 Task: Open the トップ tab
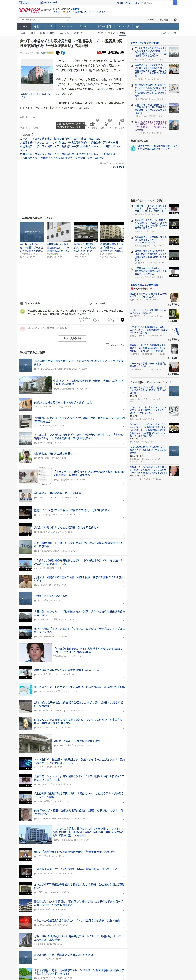(24, 27)
